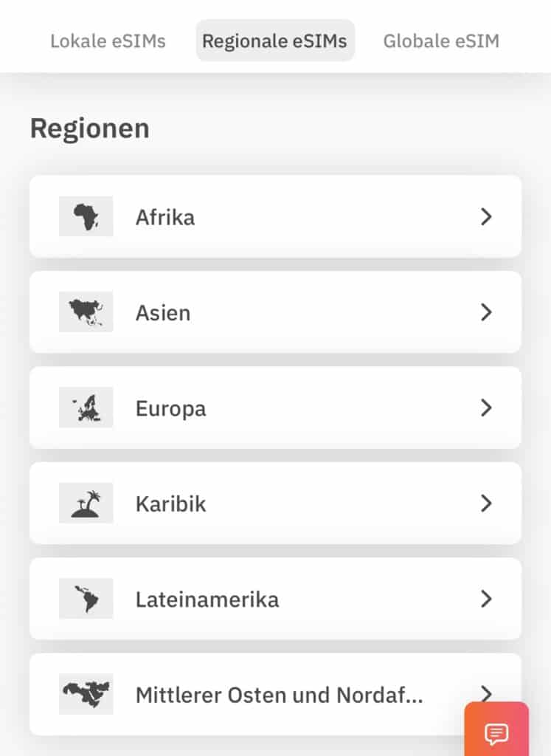Expand Karibik using its right chevron
Image resolution: width=551 pixels, height=756 pixels.
[x=487, y=503]
